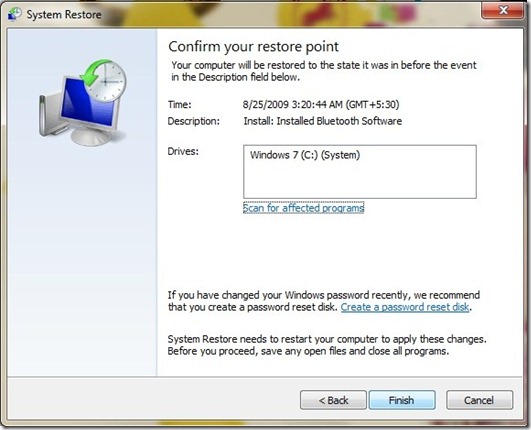Close the System Restore dialog

coord(503,10)
